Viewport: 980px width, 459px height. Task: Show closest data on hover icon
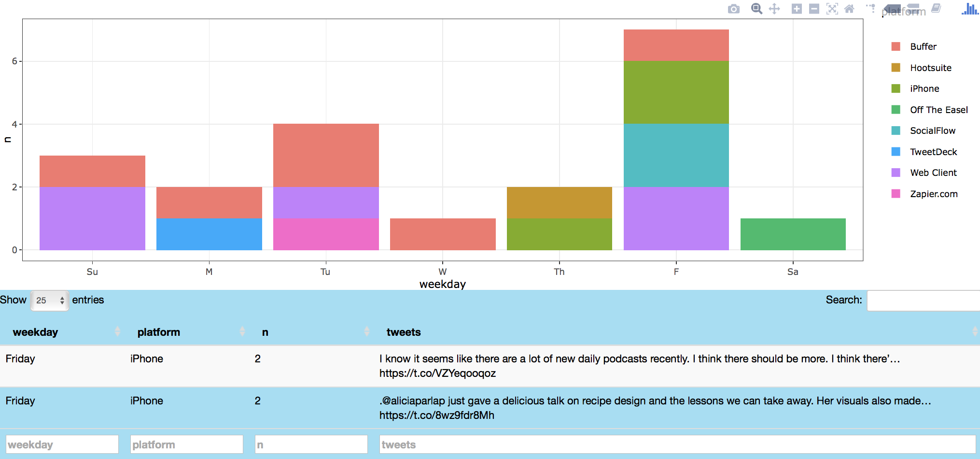click(893, 9)
